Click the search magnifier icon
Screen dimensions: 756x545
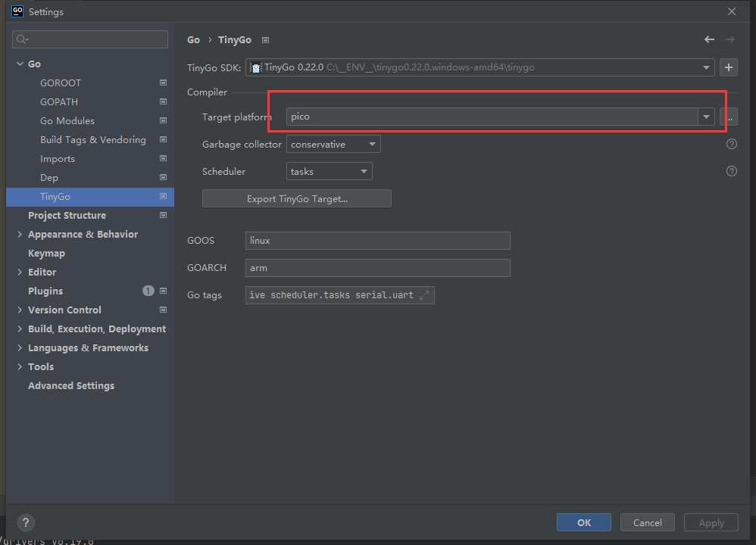tap(22, 39)
